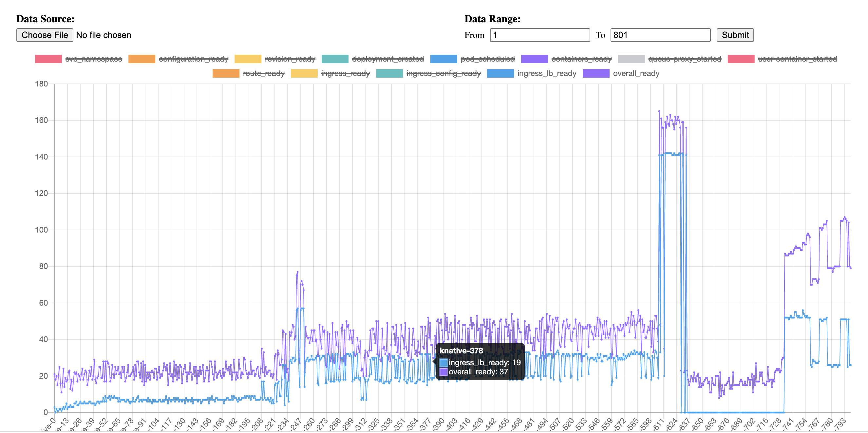Viewport: 868px width, 433px height.
Task: Show ingress_ready dataset via legend
Action: point(345,73)
